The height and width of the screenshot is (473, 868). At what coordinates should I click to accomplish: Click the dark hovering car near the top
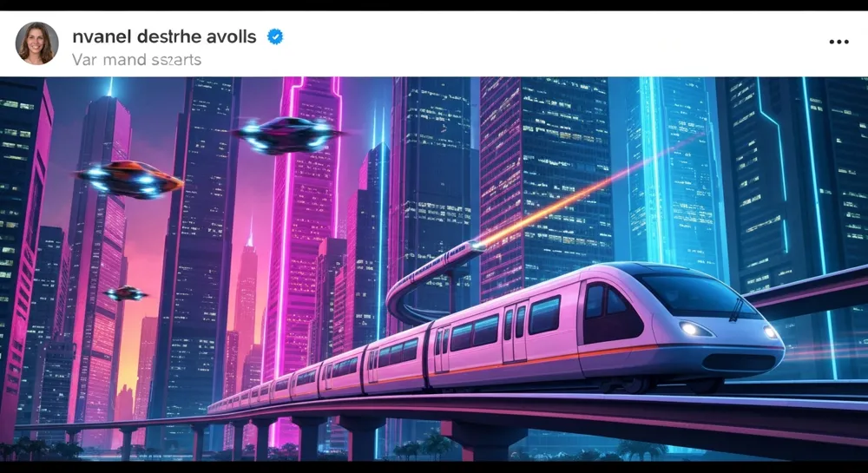(286, 135)
